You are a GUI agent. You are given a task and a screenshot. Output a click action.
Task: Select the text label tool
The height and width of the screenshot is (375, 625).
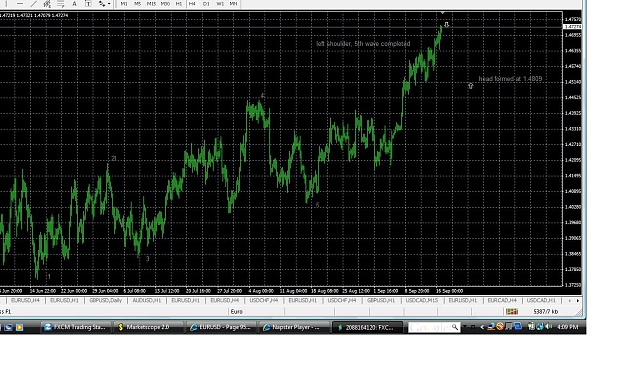point(88,4)
